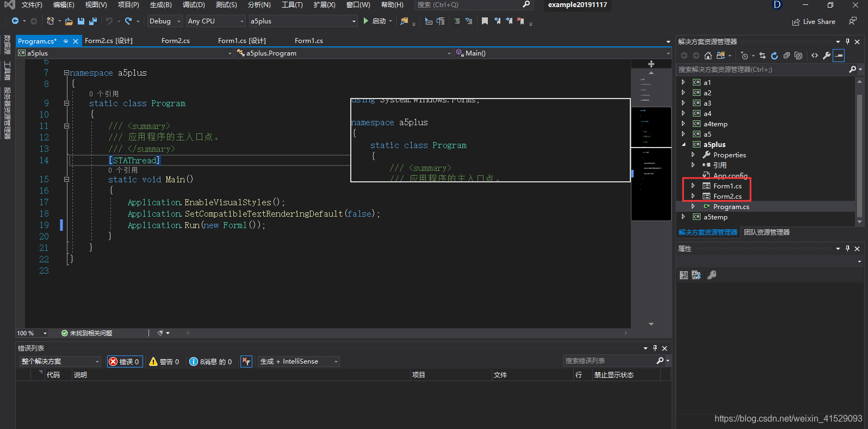868x429 pixels.
Task: Switch to the Form1.cs code tab
Action: pyautogui.click(x=308, y=41)
